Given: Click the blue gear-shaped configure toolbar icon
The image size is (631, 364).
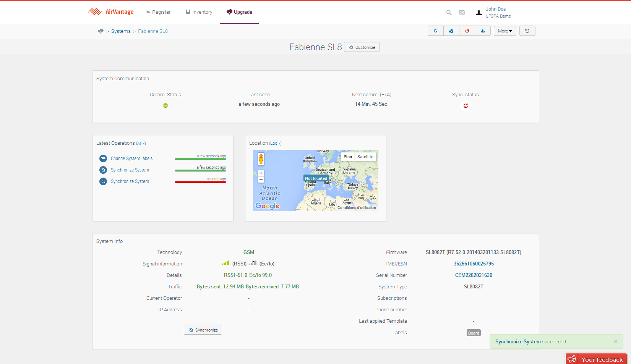Looking at the screenshot, I should 451,31.
